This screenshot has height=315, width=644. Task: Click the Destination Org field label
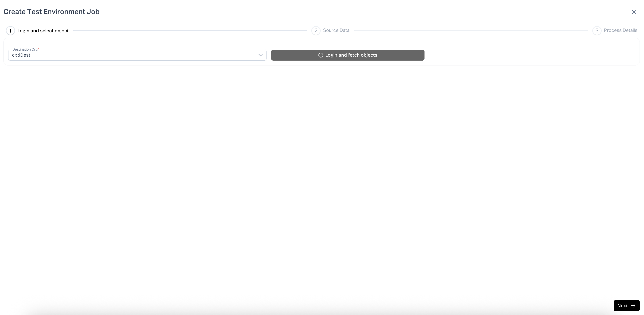coord(25,49)
